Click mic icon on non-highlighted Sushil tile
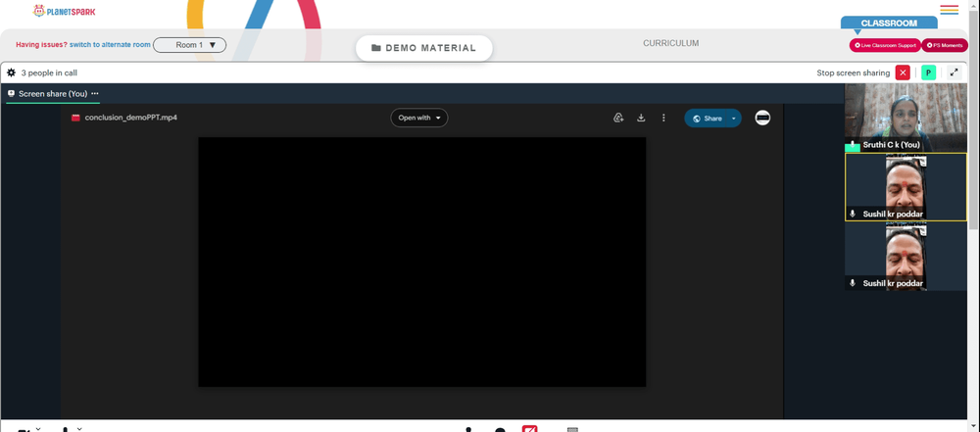Viewport: 980px width, 432px height. pyautogui.click(x=853, y=283)
